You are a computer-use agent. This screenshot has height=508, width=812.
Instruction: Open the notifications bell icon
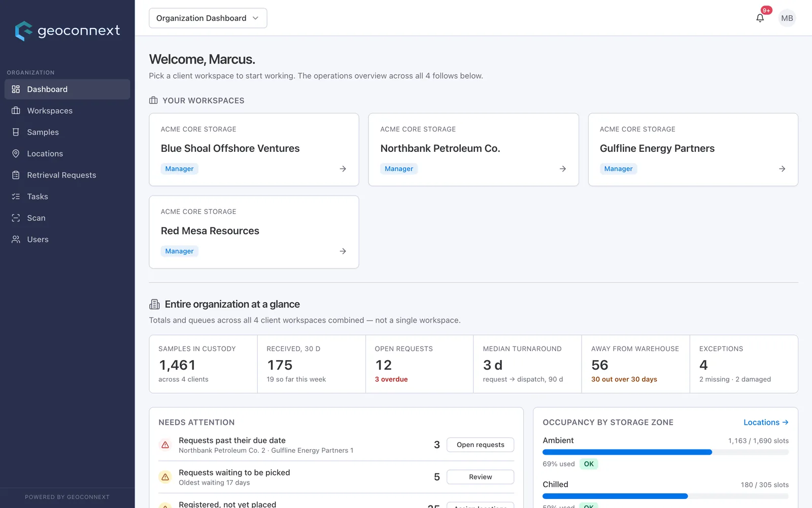pos(760,18)
